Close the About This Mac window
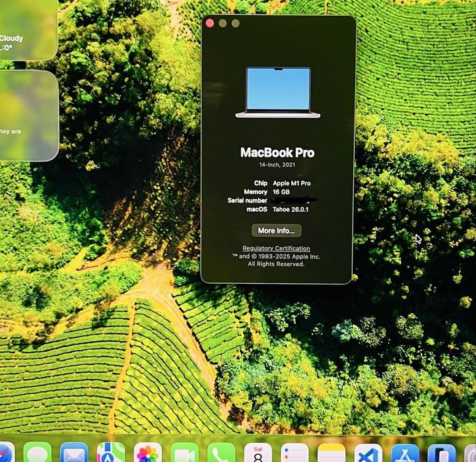 [210, 23]
